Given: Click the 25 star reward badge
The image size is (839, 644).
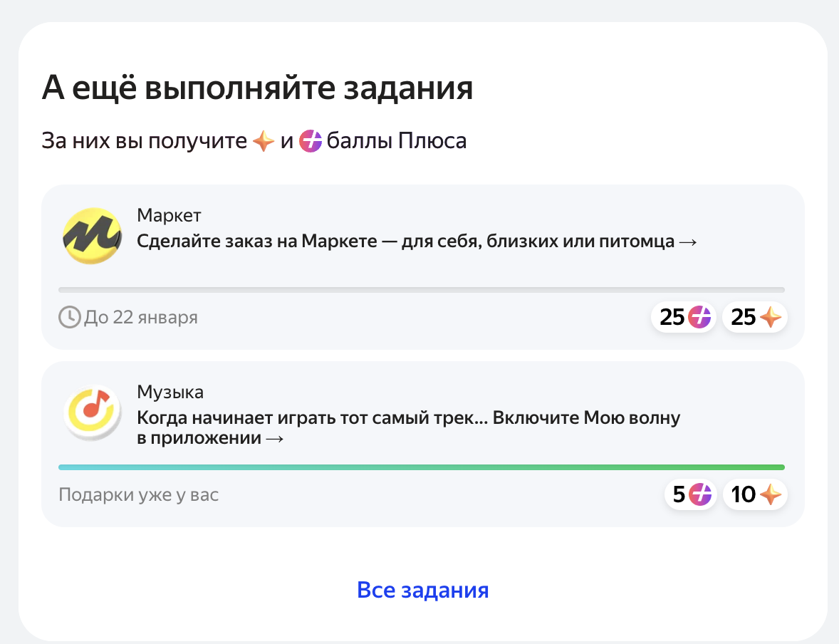Looking at the screenshot, I should pyautogui.click(x=754, y=317).
